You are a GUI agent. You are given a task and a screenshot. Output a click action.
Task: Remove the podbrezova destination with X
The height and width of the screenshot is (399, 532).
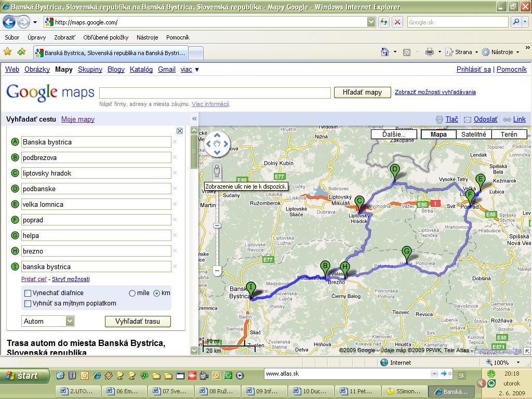[175, 157]
